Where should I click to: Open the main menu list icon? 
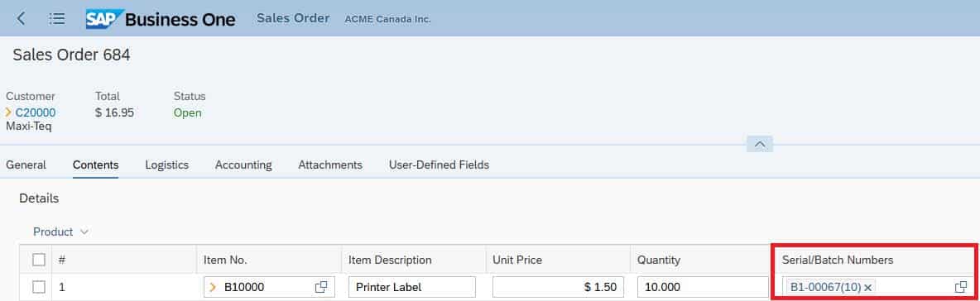click(x=57, y=19)
